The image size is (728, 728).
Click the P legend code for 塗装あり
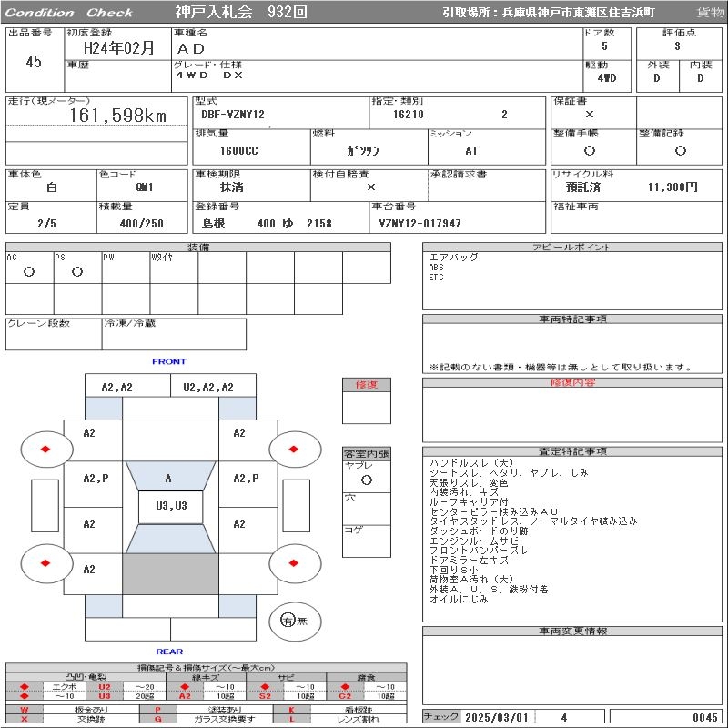click(157, 710)
